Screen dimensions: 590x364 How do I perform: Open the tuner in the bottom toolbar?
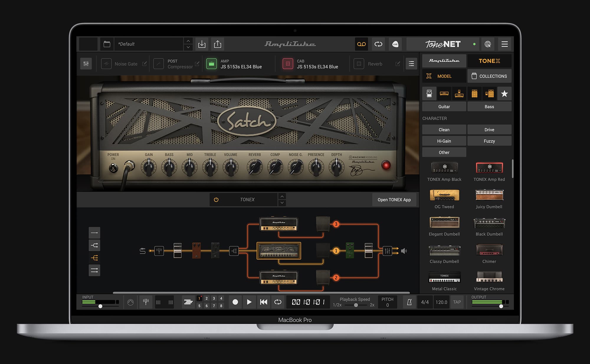[145, 302]
